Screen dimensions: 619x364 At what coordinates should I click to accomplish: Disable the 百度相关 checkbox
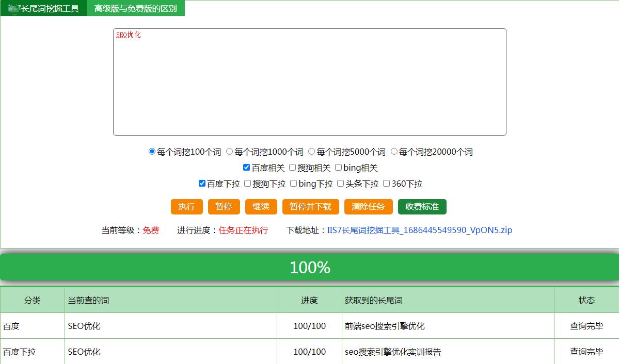[x=246, y=168]
